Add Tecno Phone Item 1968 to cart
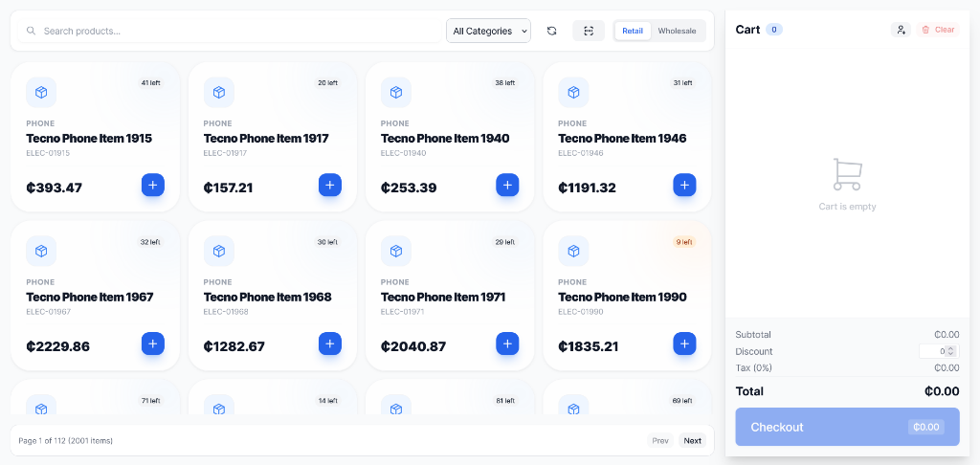The width and height of the screenshot is (980, 465). click(x=330, y=343)
